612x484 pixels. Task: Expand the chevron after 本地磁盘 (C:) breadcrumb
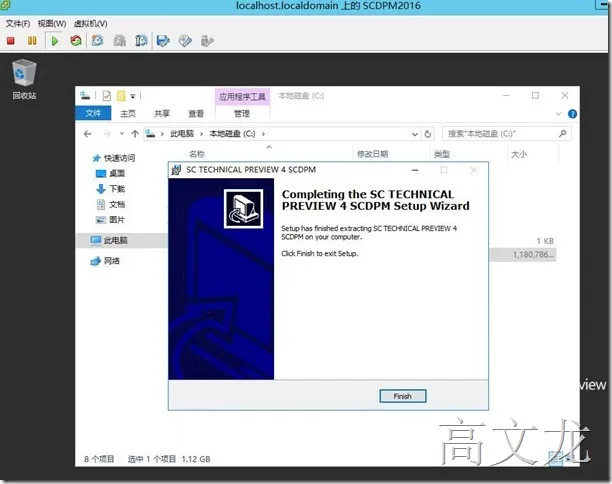[x=263, y=134]
